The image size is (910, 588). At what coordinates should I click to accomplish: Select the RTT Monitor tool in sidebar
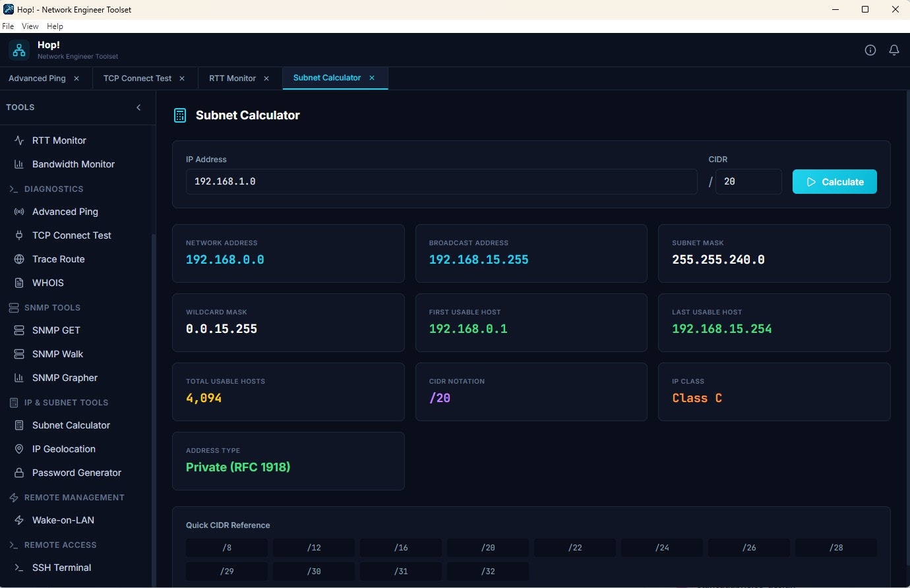pyautogui.click(x=59, y=140)
